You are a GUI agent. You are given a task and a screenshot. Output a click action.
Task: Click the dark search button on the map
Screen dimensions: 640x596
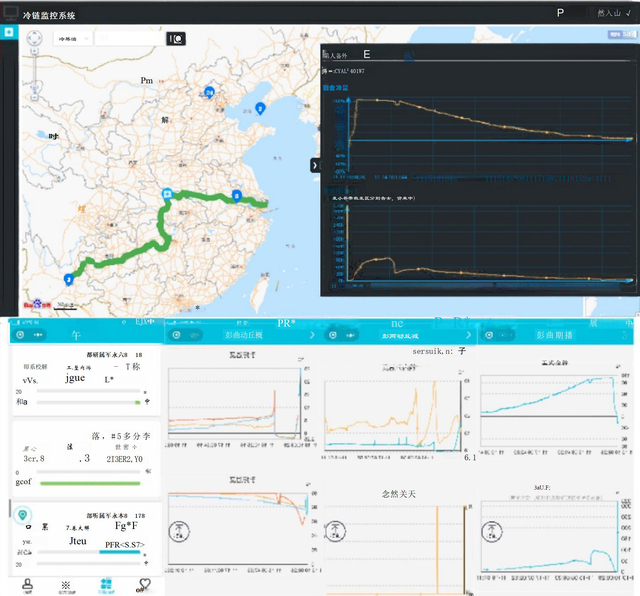tap(176, 39)
